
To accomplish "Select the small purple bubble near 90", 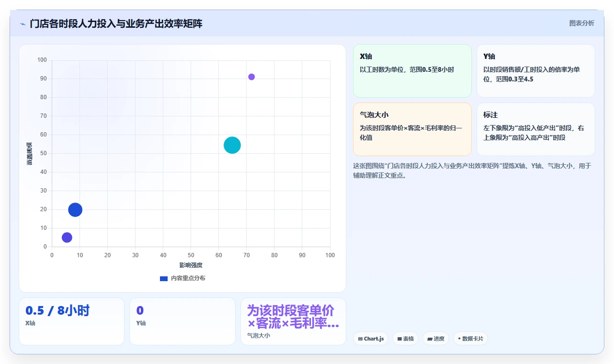I will pyautogui.click(x=251, y=77).
